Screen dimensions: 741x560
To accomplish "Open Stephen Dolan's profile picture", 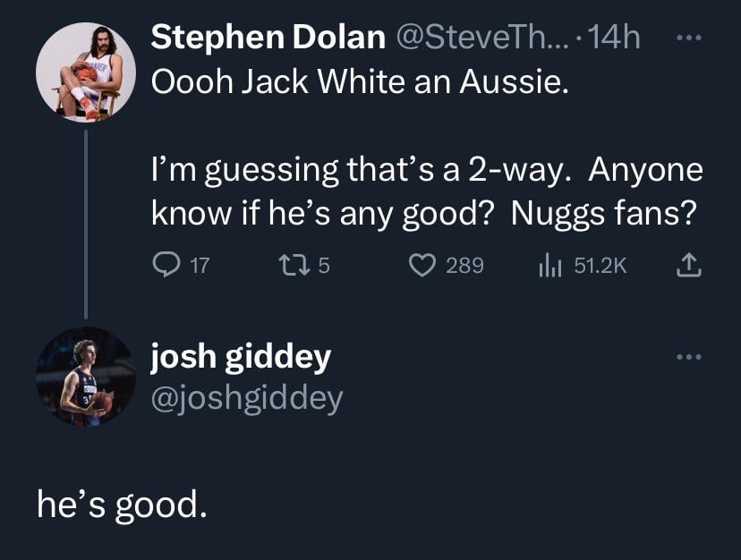I will pyautogui.click(x=86, y=72).
